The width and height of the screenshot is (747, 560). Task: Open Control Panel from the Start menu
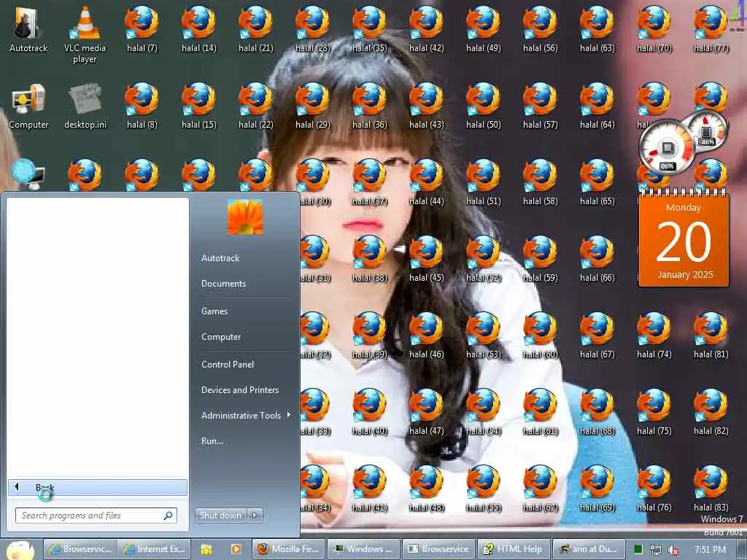[x=228, y=365]
